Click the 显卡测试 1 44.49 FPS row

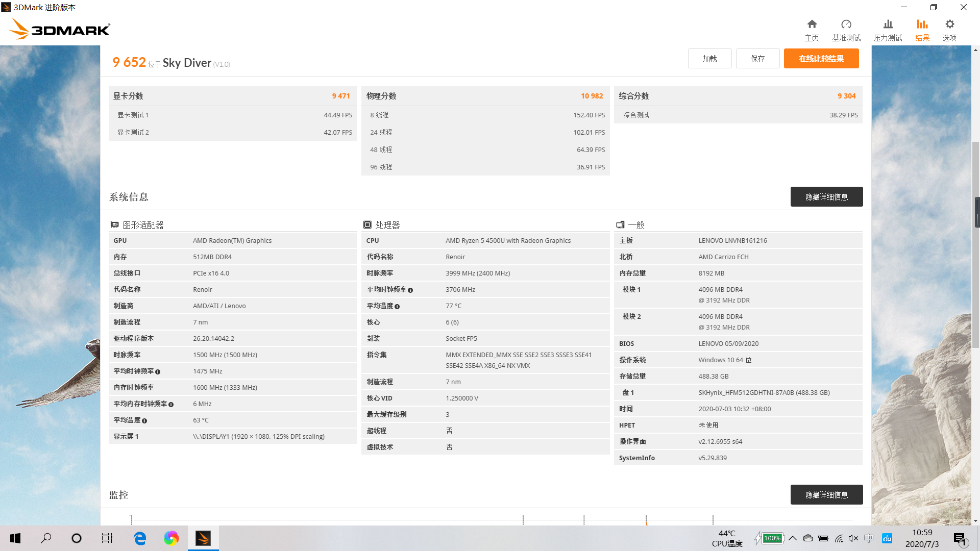(x=233, y=115)
